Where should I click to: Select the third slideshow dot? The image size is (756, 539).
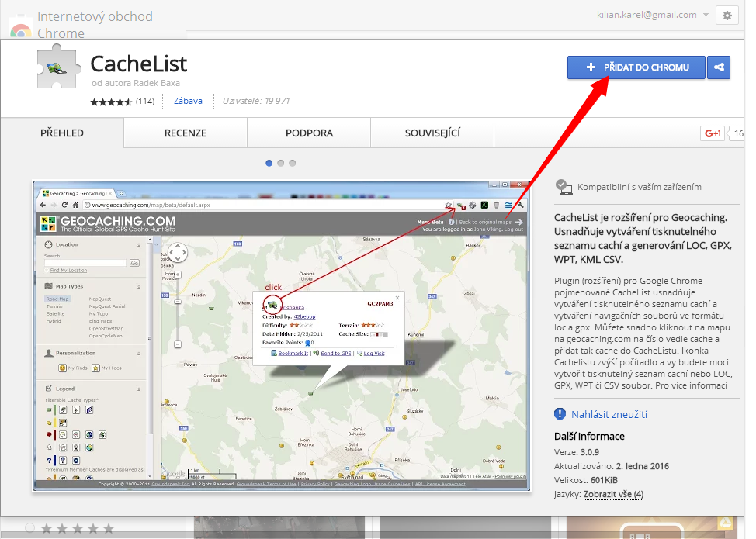[292, 164]
